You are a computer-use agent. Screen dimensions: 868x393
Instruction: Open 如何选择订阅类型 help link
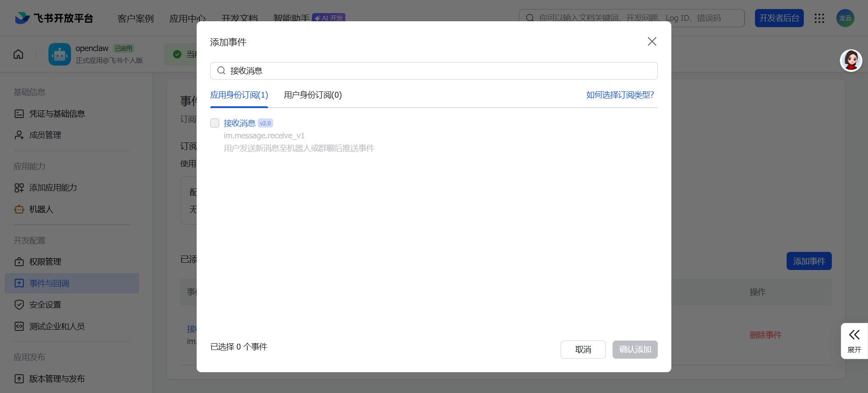(620, 95)
